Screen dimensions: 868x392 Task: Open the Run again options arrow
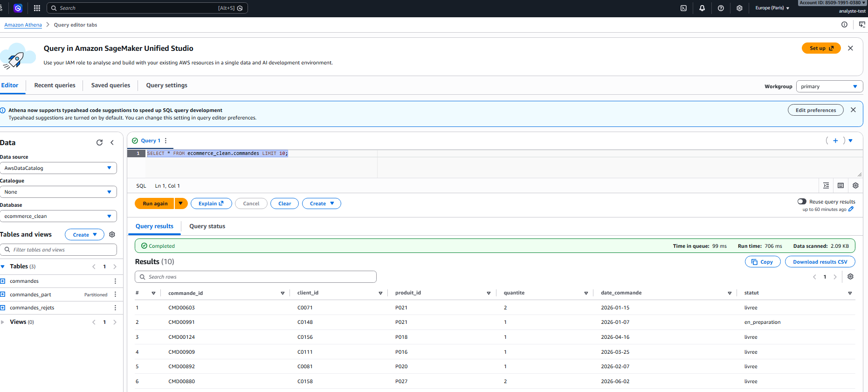[x=181, y=203]
